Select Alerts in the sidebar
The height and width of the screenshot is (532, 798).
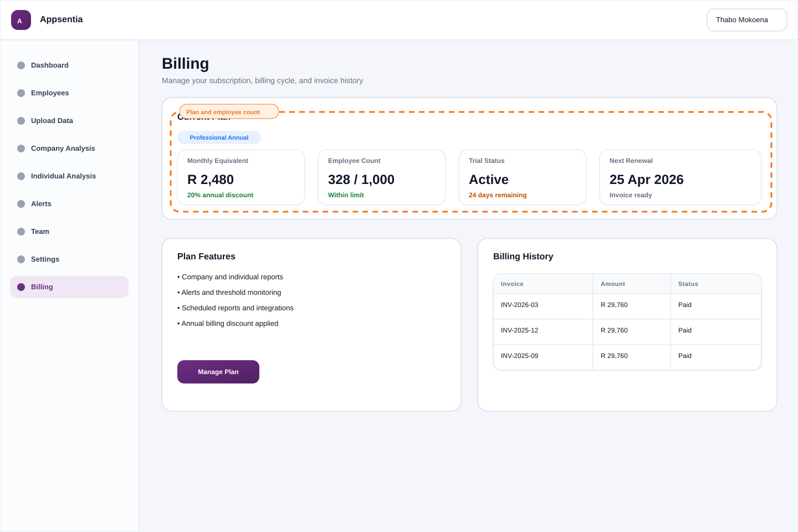pyautogui.click(x=69, y=204)
